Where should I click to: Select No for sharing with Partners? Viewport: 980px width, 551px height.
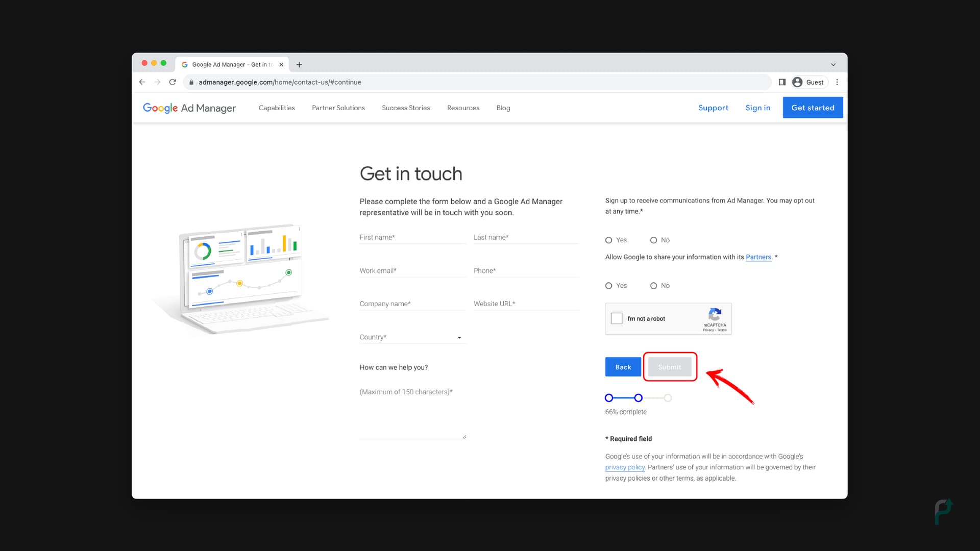(x=653, y=286)
